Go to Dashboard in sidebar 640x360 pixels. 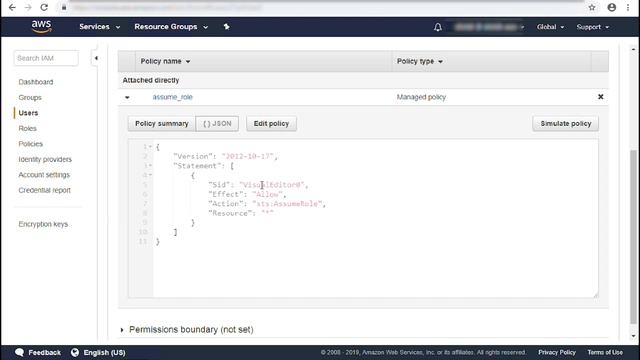36,82
